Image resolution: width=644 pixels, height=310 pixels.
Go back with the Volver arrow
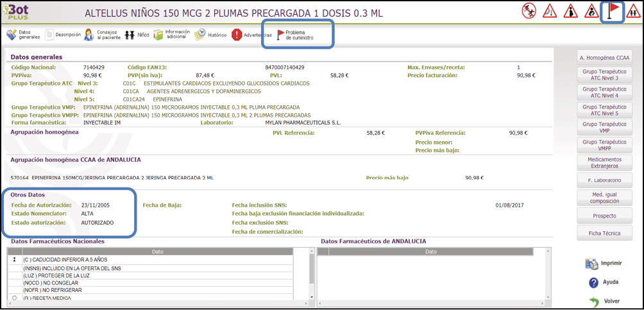(604, 301)
